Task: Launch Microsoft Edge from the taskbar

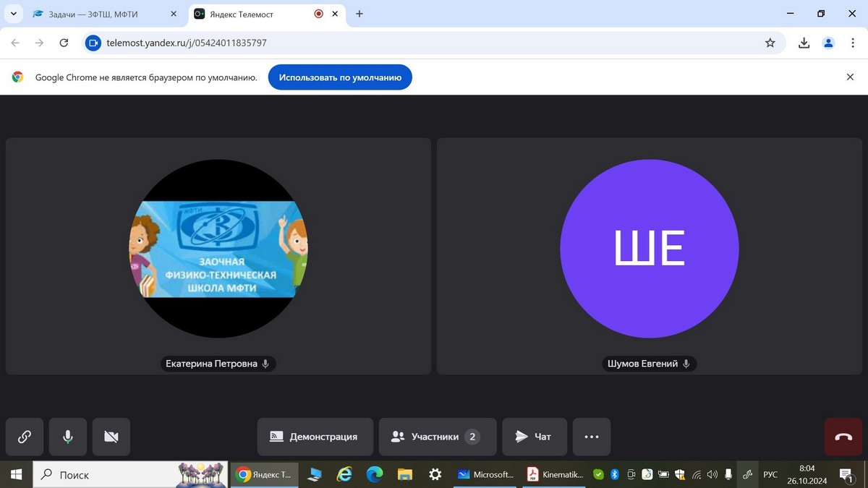Action: click(x=374, y=474)
